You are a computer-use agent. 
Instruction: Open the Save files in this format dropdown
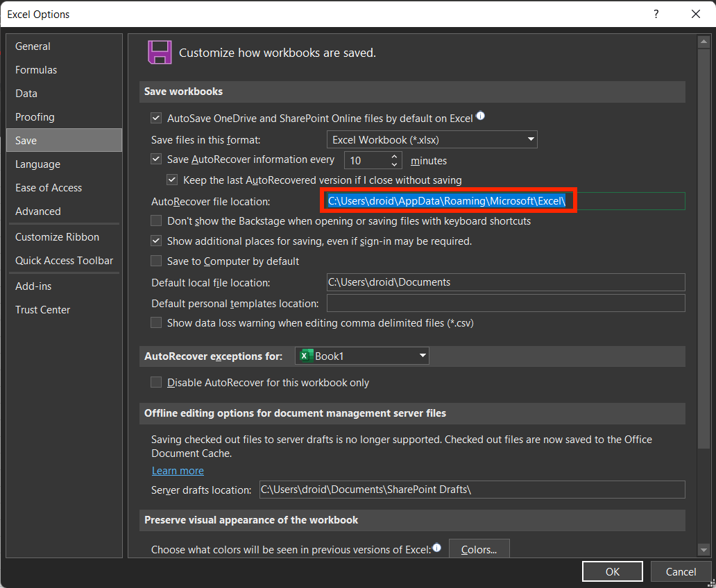tap(432, 139)
